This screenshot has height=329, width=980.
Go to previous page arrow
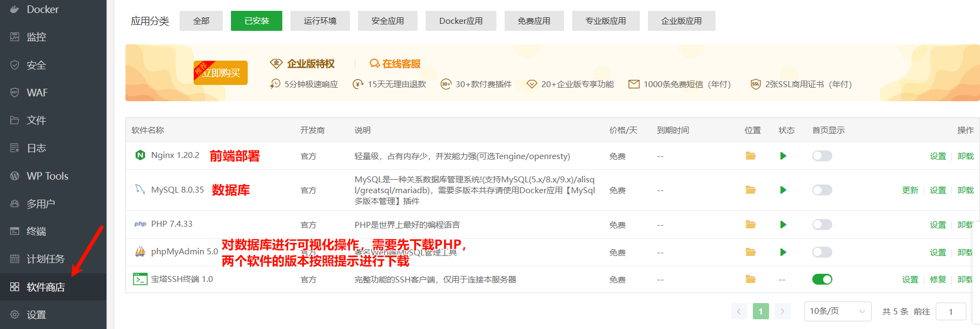[x=739, y=311]
